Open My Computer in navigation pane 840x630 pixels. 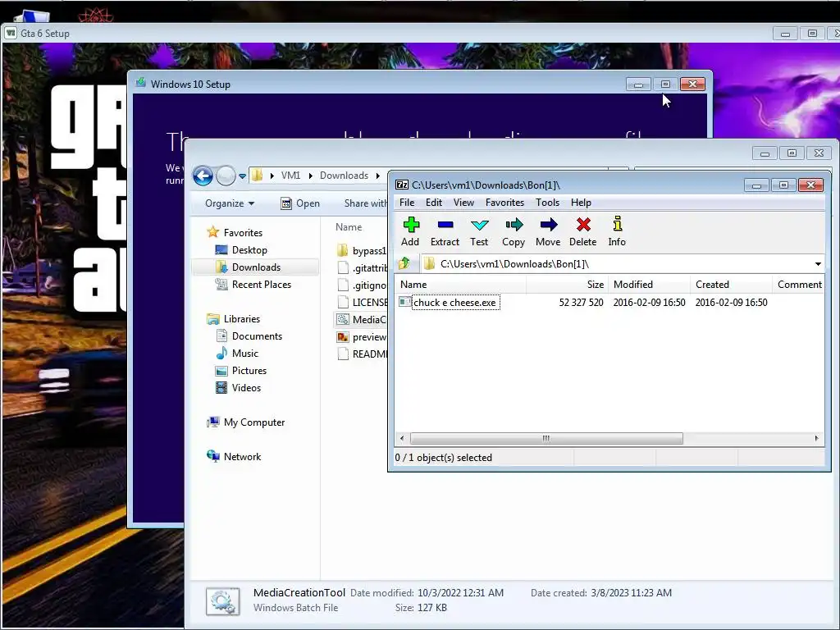(x=246, y=422)
